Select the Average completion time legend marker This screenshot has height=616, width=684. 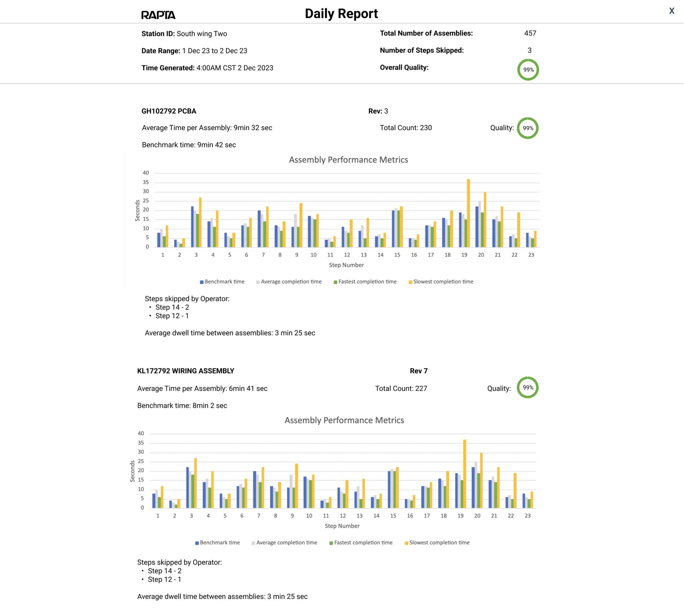[258, 281]
